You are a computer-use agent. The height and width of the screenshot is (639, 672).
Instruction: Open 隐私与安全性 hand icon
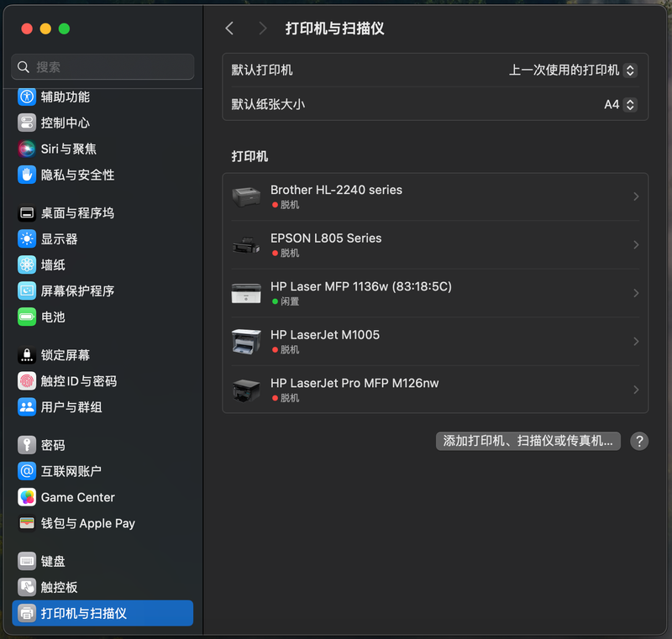(x=27, y=175)
